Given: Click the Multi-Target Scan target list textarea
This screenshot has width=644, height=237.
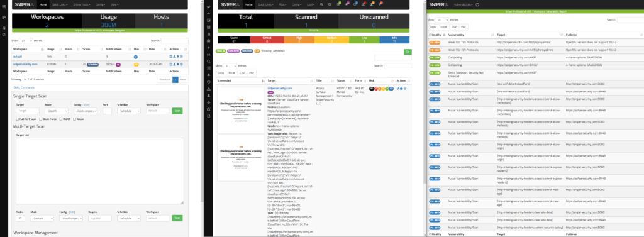Looking at the screenshot, I should [x=98, y=171].
